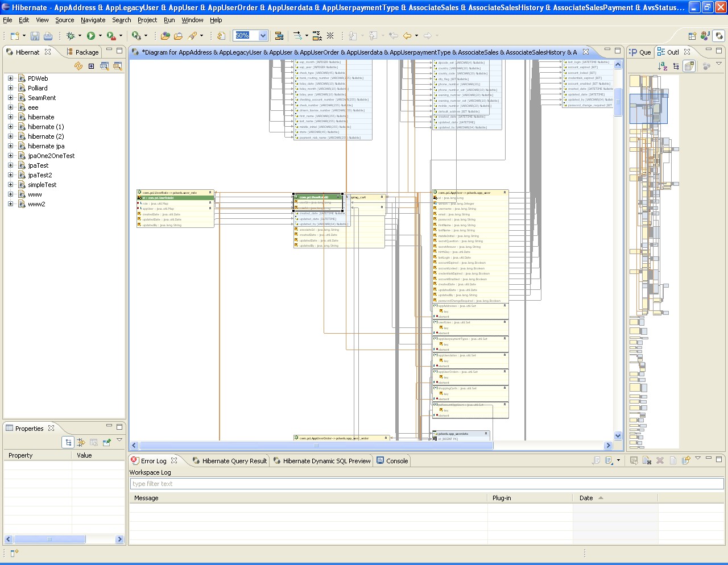Click the Print toolbar icon
The height and width of the screenshot is (565, 728).
click(x=48, y=36)
